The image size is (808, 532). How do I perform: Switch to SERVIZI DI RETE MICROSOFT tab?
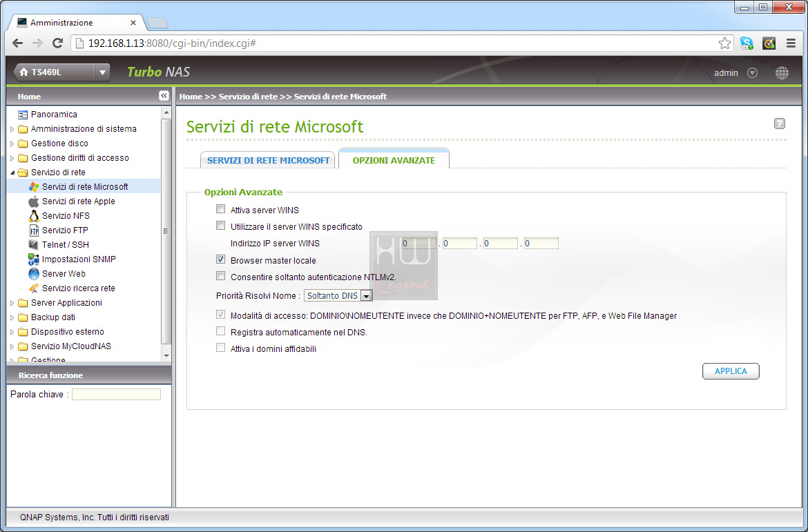click(268, 160)
